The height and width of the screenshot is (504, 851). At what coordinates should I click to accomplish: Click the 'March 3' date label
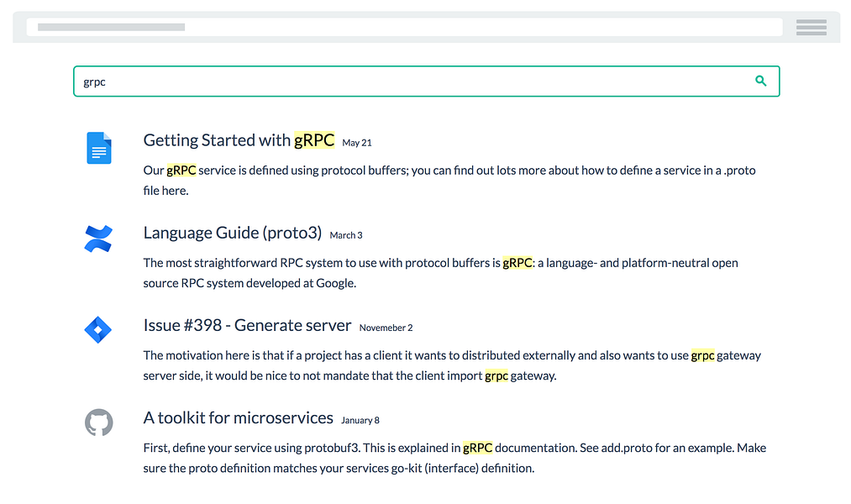(x=346, y=235)
